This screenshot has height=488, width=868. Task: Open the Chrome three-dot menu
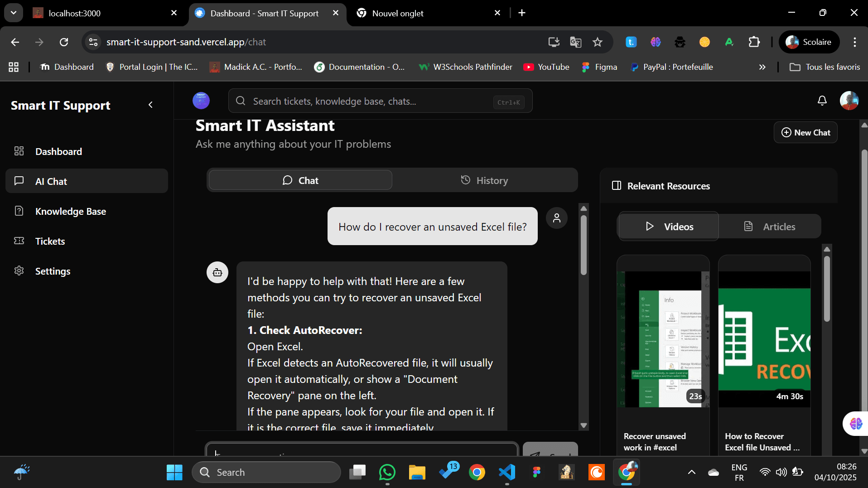pos(855,42)
